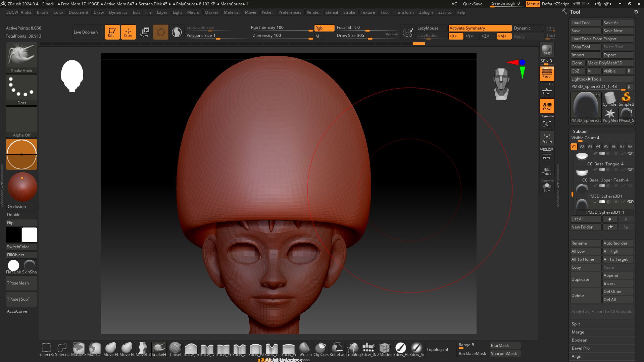The width and height of the screenshot is (644, 362).
Task: Expand the Merge section
Action: (578, 332)
